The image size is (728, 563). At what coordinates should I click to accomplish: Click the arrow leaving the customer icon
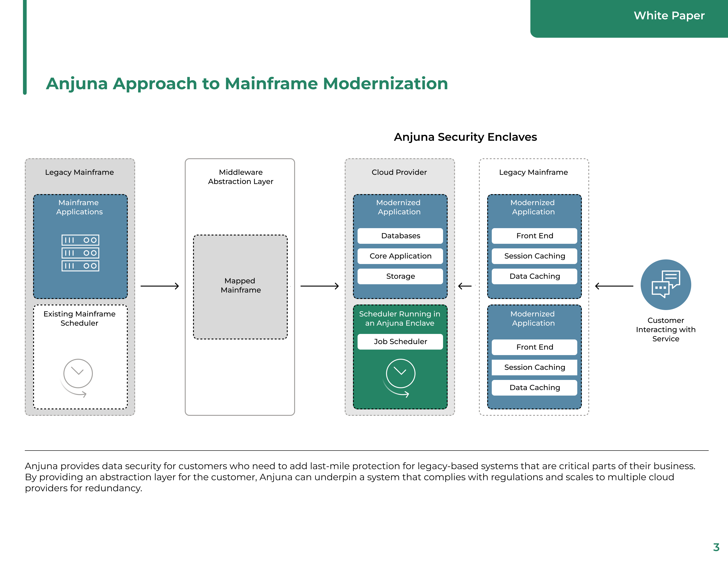click(x=614, y=286)
